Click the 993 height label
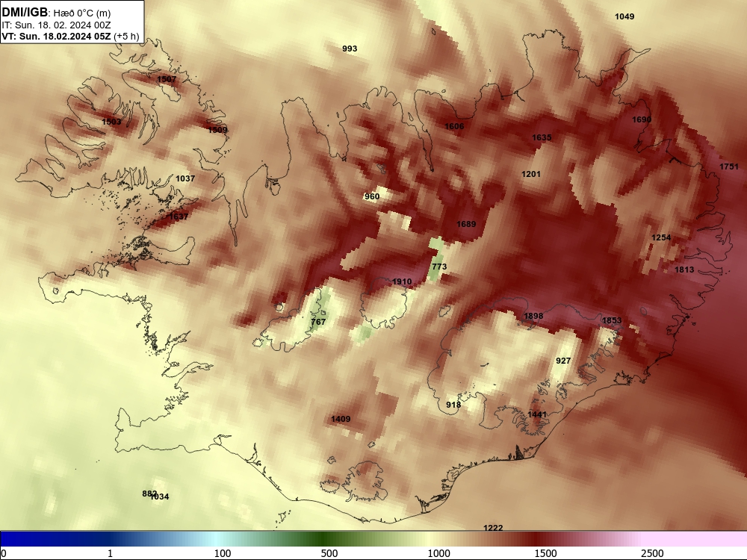This screenshot has width=747, height=560. click(x=350, y=49)
